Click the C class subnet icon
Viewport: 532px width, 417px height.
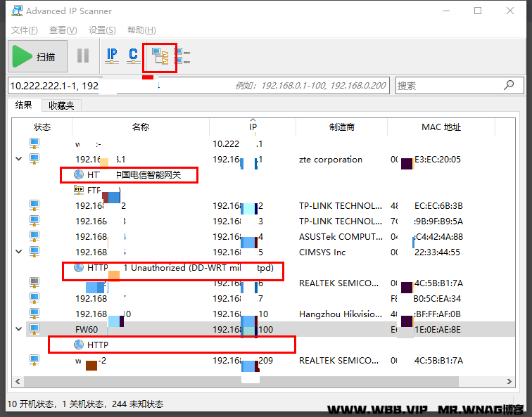coord(133,56)
